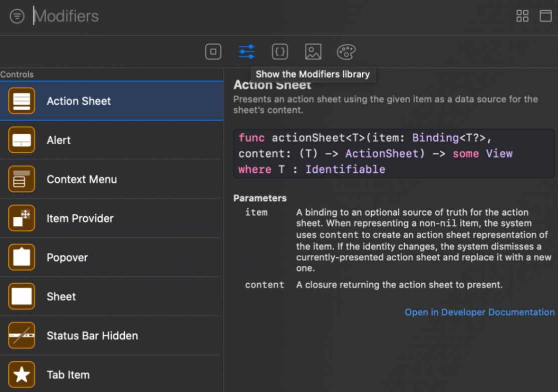Open the Views library icon
The height and width of the screenshot is (392, 558).
[213, 52]
